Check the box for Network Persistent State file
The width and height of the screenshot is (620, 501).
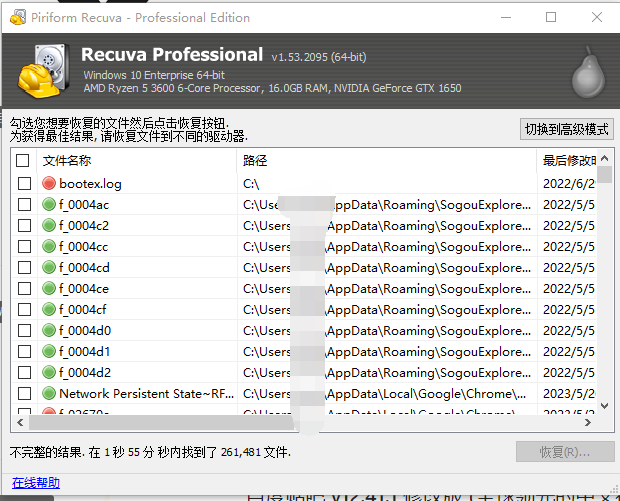click(x=25, y=393)
